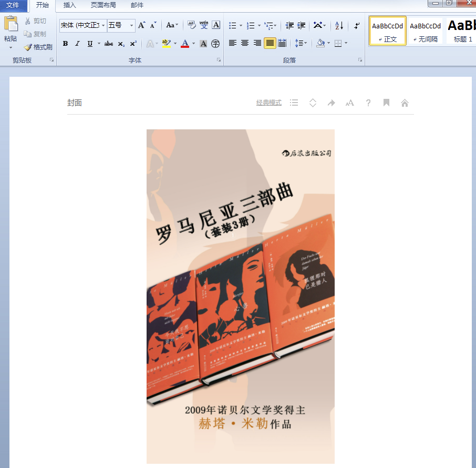Click the Format Painter (格式刷) button

[38, 47]
